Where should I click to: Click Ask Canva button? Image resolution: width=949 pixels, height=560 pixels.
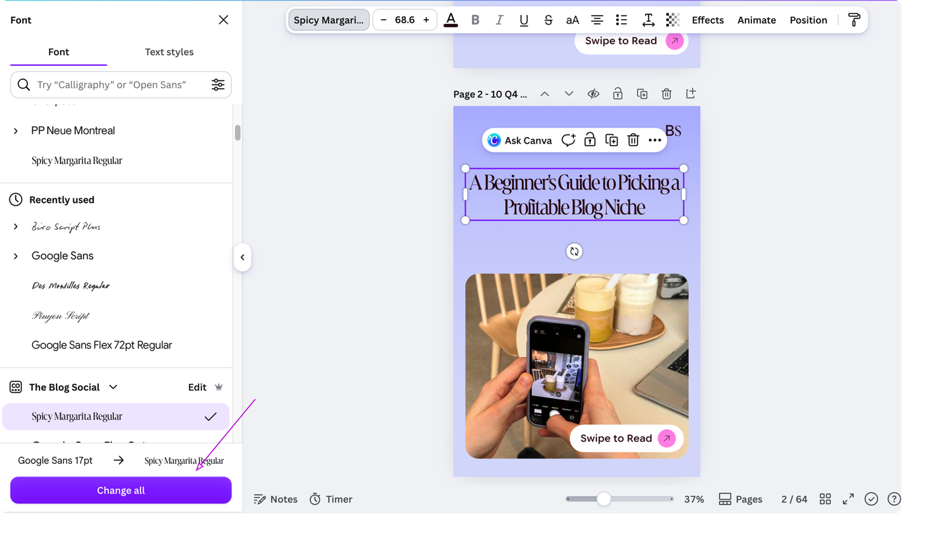[520, 140]
